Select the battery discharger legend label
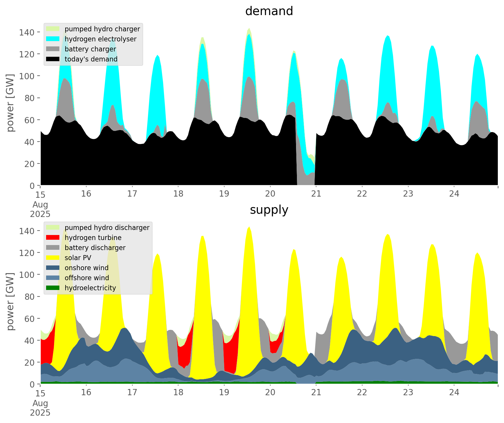504x423 pixels. point(95,248)
